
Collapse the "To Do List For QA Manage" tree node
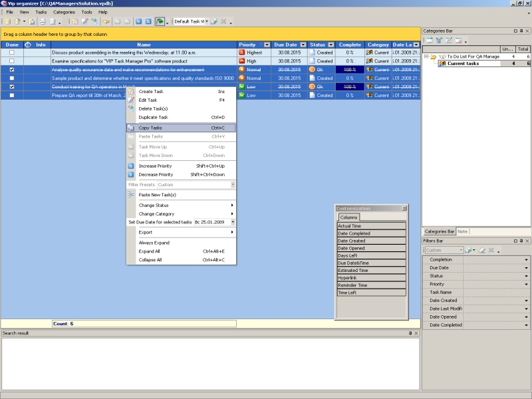click(x=426, y=57)
